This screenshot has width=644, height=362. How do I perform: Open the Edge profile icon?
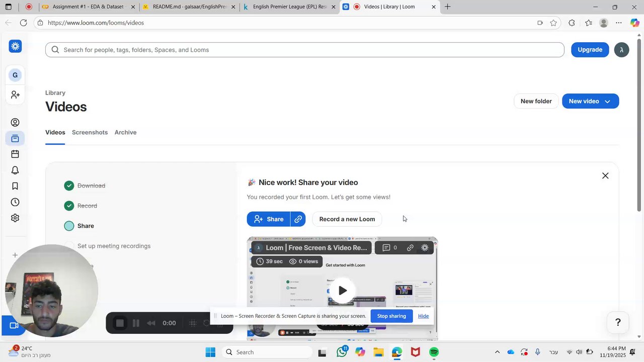(x=604, y=23)
